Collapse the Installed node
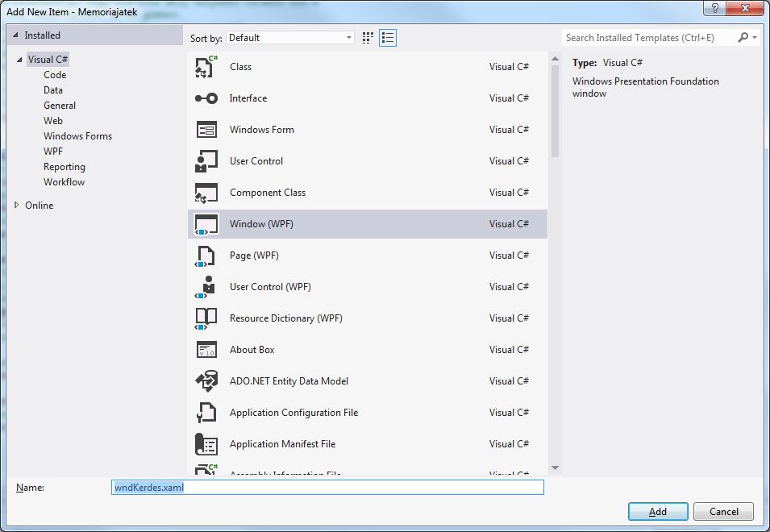 (15, 35)
